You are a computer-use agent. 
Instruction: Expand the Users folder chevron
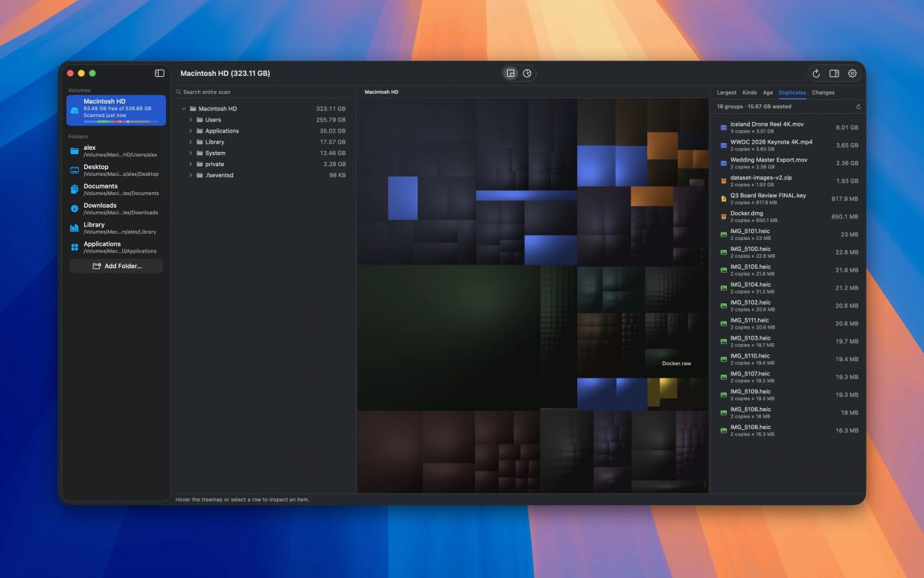pyautogui.click(x=191, y=120)
